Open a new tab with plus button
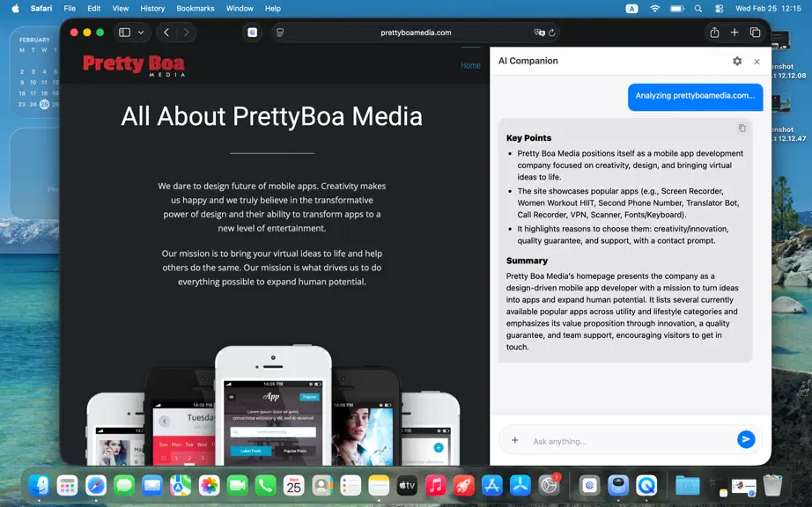812x507 pixels. pyautogui.click(x=734, y=33)
